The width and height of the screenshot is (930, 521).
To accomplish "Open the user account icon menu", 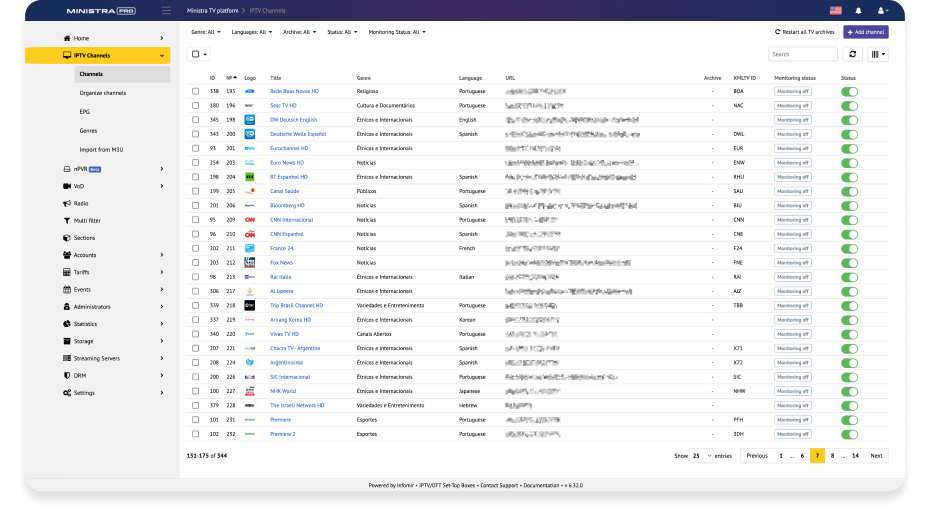I will point(881,11).
